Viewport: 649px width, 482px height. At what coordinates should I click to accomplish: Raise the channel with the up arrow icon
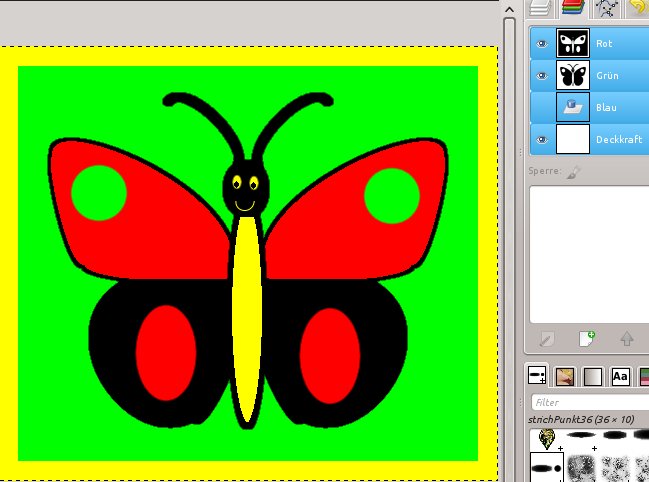[627, 339]
